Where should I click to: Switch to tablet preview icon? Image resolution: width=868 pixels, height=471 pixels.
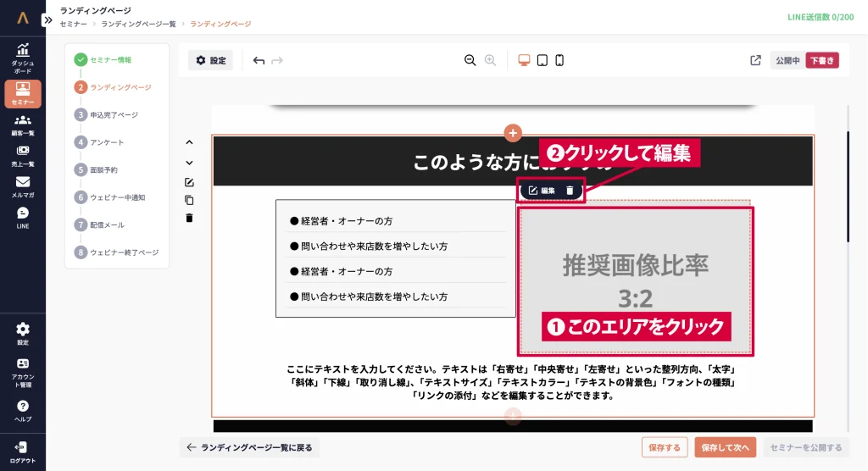pyautogui.click(x=542, y=60)
